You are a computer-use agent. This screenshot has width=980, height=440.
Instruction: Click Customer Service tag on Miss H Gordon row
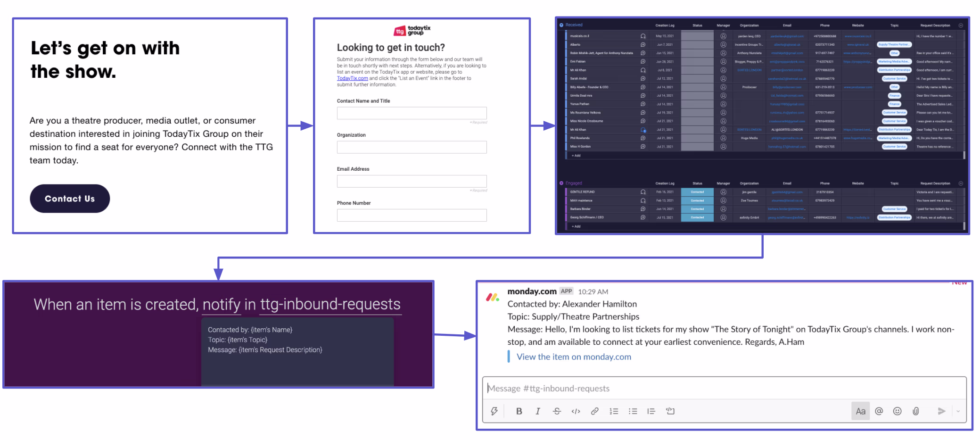click(x=894, y=147)
